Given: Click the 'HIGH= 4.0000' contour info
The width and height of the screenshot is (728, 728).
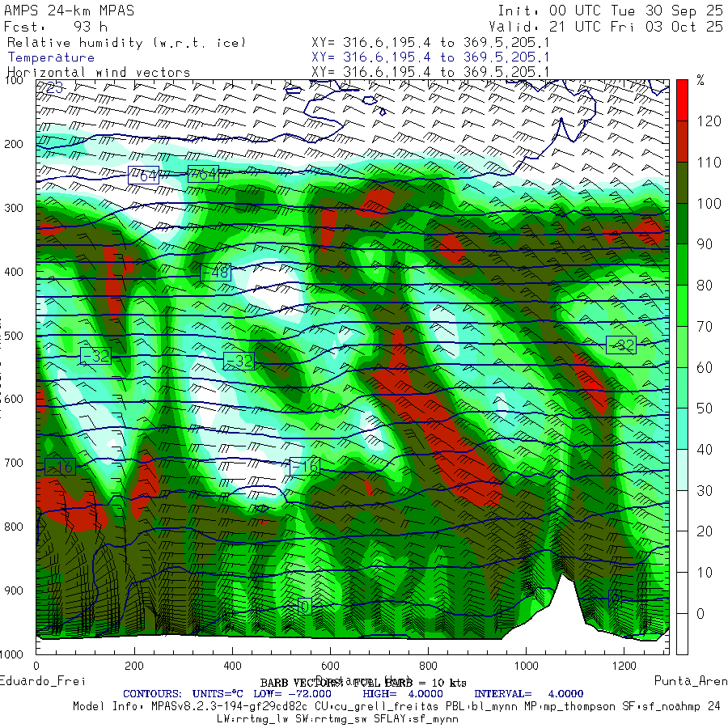Looking at the screenshot, I should (x=403, y=694).
